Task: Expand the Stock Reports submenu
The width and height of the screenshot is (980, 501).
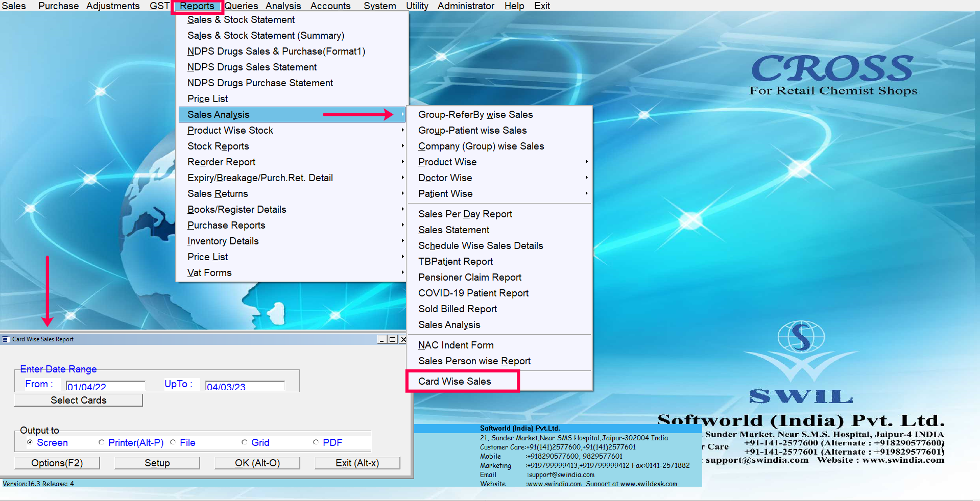Action: click(292, 146)
